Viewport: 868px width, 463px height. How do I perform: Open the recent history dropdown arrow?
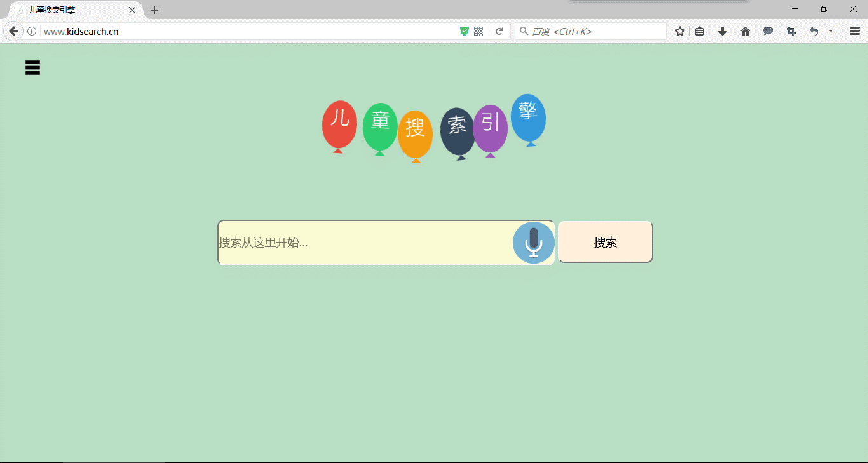point(831,30)
